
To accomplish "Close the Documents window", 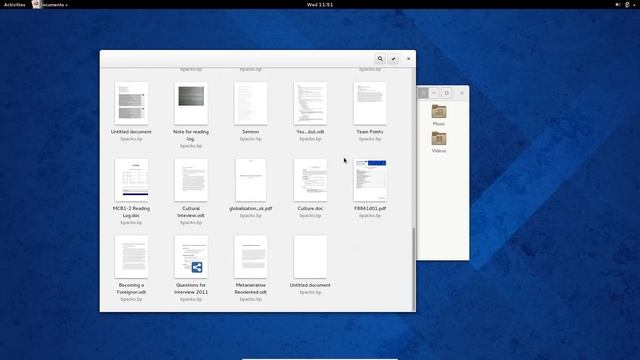I will (408, 59).
